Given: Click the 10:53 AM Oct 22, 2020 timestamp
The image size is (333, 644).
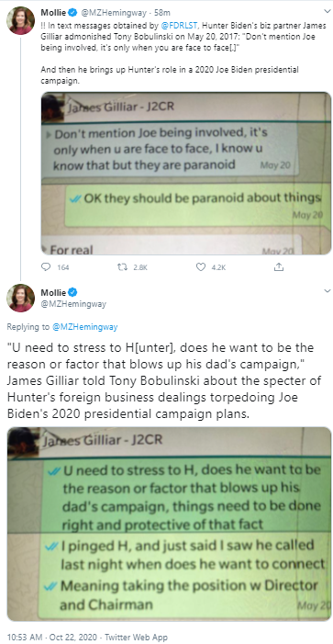Looking at the screenshot, I should 52,637.
